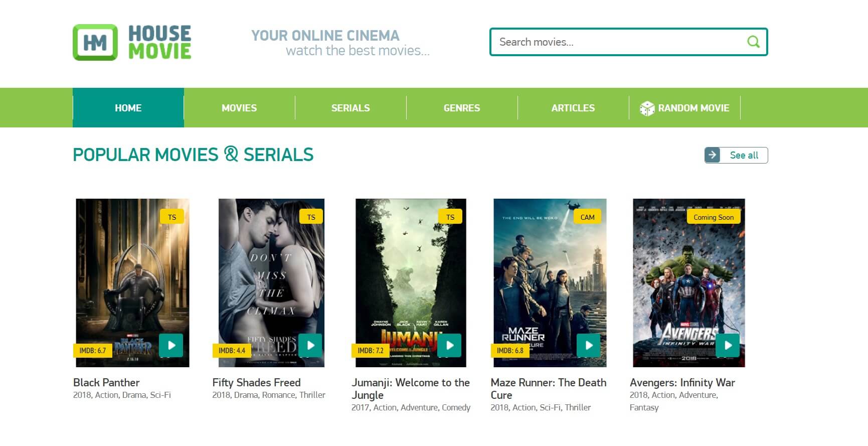Play Maze Runner The Death Cure
The image size is (868, 446).
(589, 345)
